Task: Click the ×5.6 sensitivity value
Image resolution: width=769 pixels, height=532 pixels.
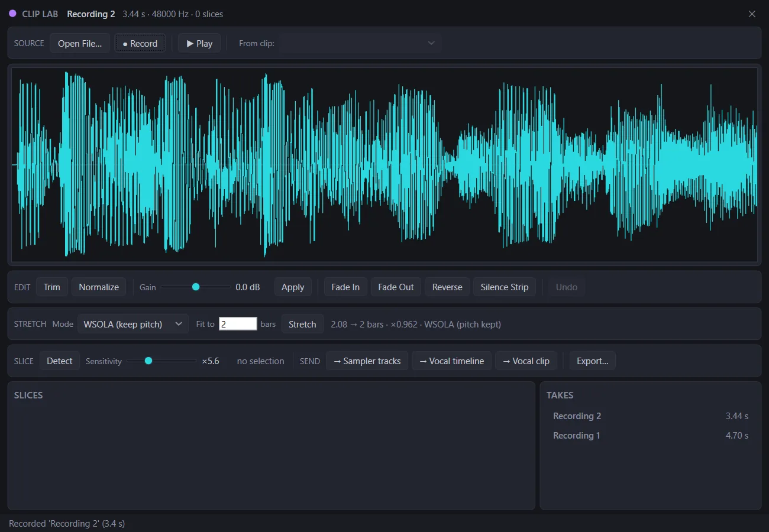Action: pos(211,361)
